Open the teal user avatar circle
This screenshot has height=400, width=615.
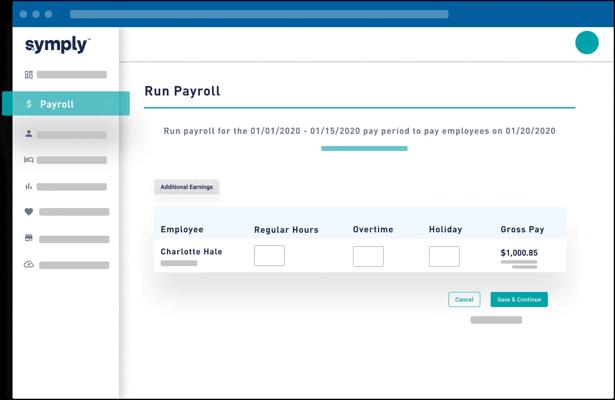(586, 43)
